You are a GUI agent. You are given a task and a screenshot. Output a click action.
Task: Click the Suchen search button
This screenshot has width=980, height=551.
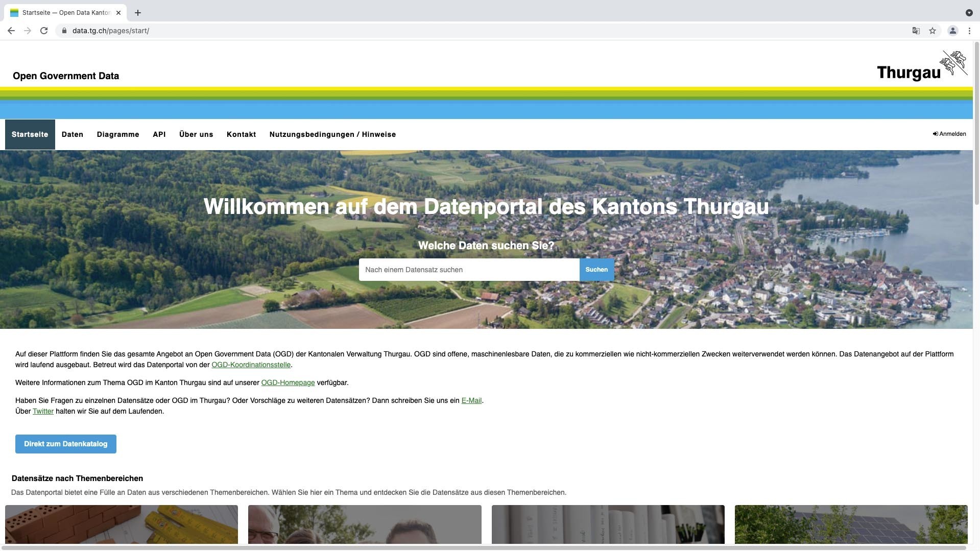[x=596, y=270]
